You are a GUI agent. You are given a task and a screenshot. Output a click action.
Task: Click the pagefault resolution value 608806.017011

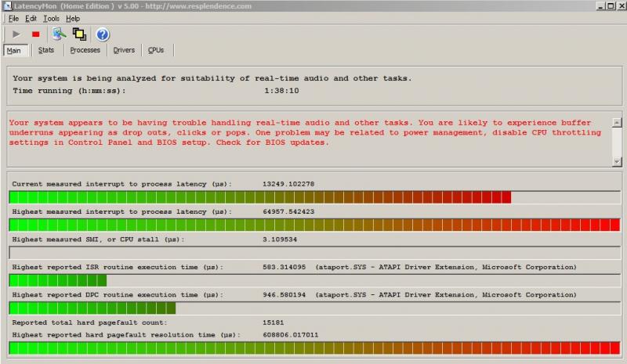coord(291,335)
